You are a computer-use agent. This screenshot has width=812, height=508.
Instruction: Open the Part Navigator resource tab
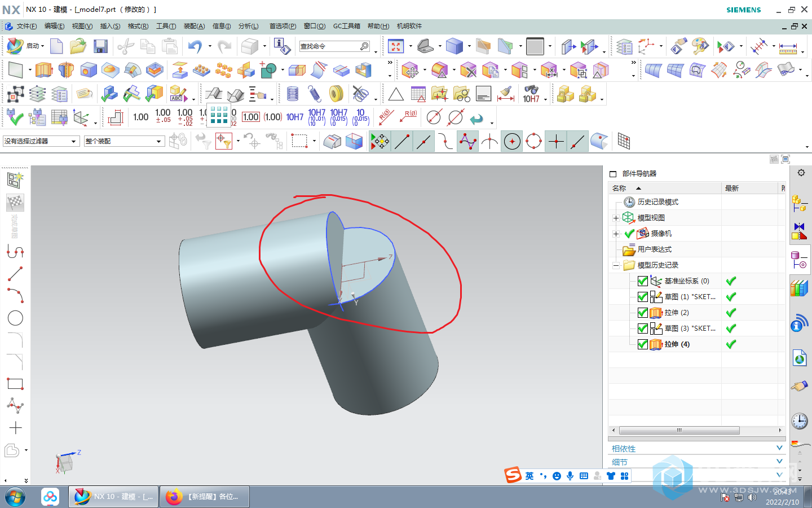coord(800,260)
